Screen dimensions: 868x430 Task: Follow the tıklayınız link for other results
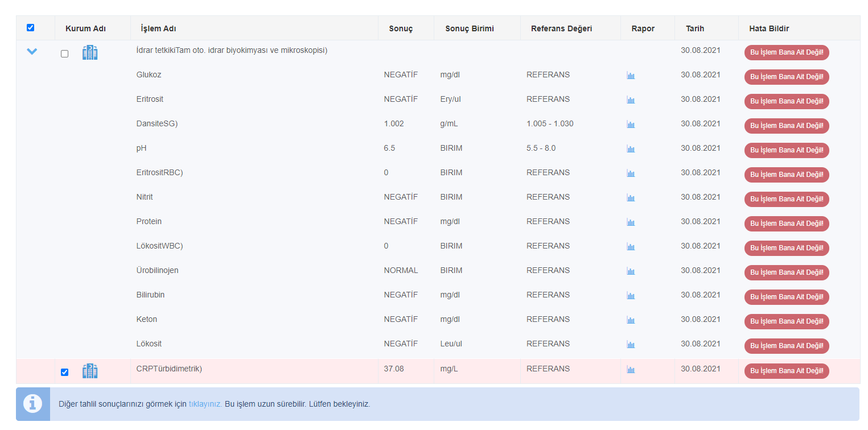[205, 404]
